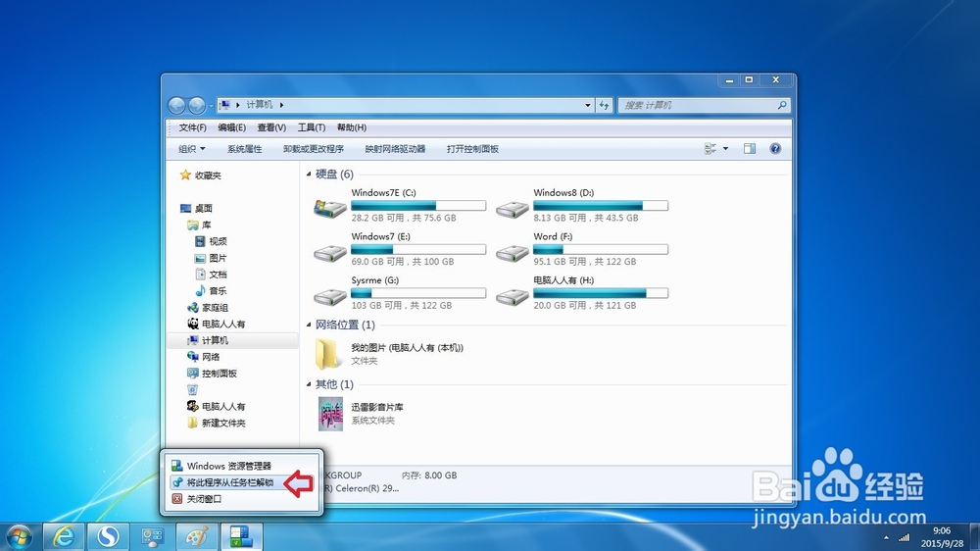This screenshot has height=551, width=980.
Task: Click the search magnifier icon
Action: pos(782,105)
